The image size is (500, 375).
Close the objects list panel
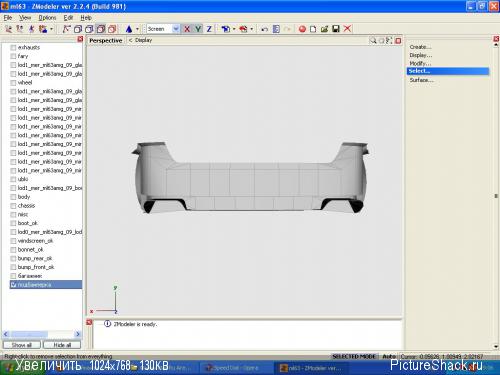click(x=80, y=39)
